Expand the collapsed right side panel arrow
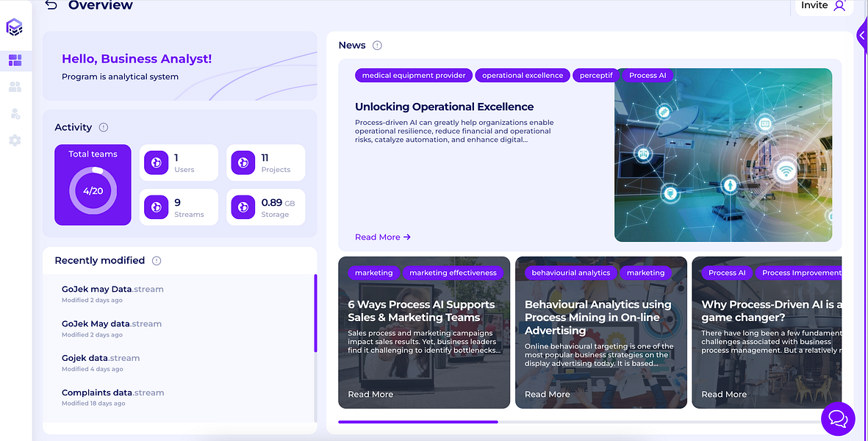This screenshot has width=868, height=441. [x=862, y=35]
